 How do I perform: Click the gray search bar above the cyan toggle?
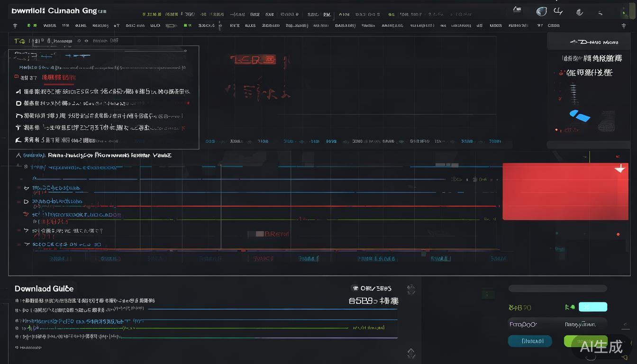coord(557,289)
